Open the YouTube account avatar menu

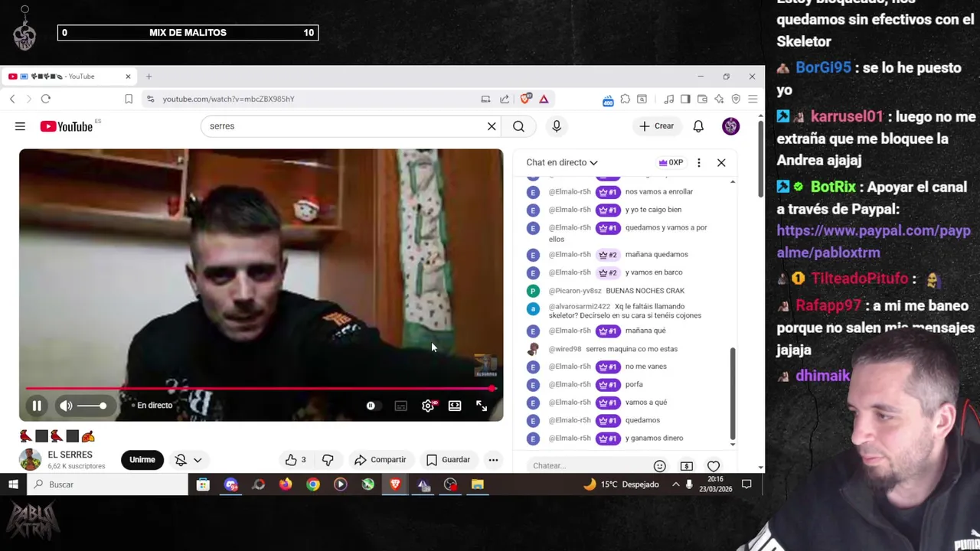tap(730, 126)
